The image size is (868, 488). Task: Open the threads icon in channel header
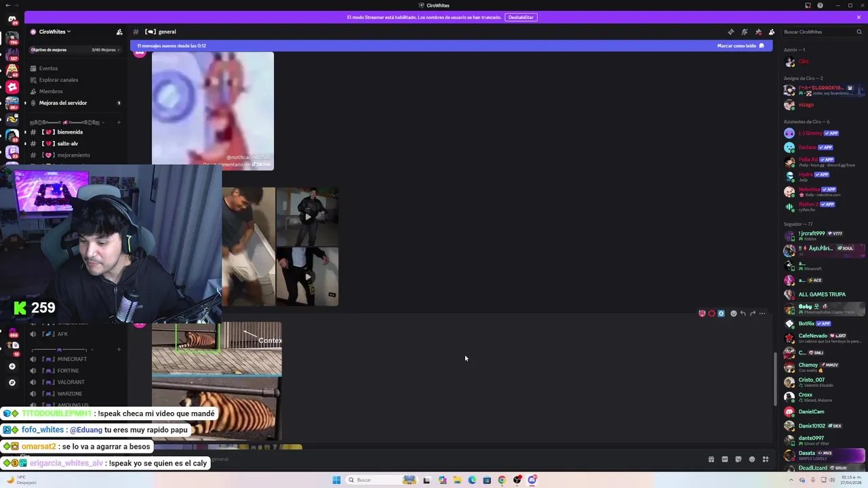(730, 32)
